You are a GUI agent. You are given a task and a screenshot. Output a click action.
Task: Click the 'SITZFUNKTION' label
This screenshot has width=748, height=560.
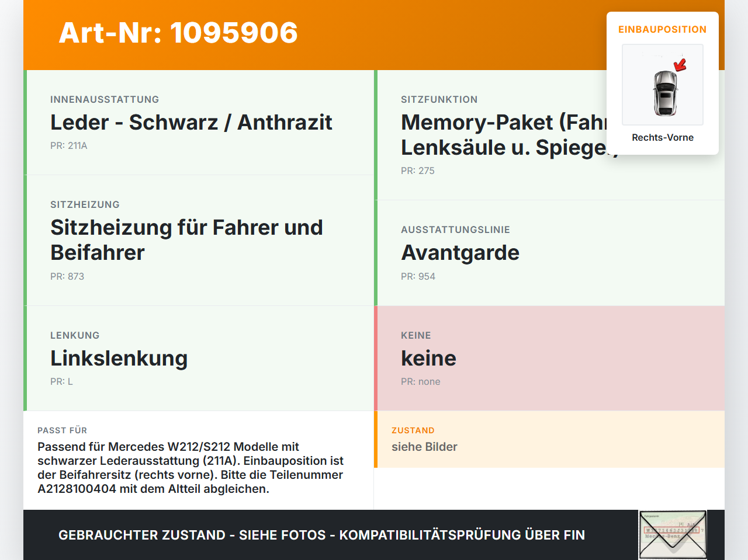click(439, 99)
